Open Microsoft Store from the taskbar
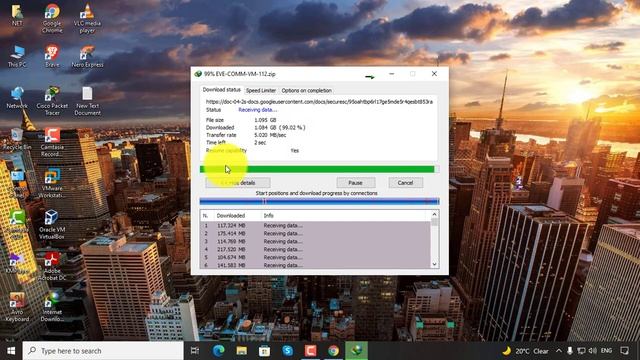 click(x=264, y=351)
